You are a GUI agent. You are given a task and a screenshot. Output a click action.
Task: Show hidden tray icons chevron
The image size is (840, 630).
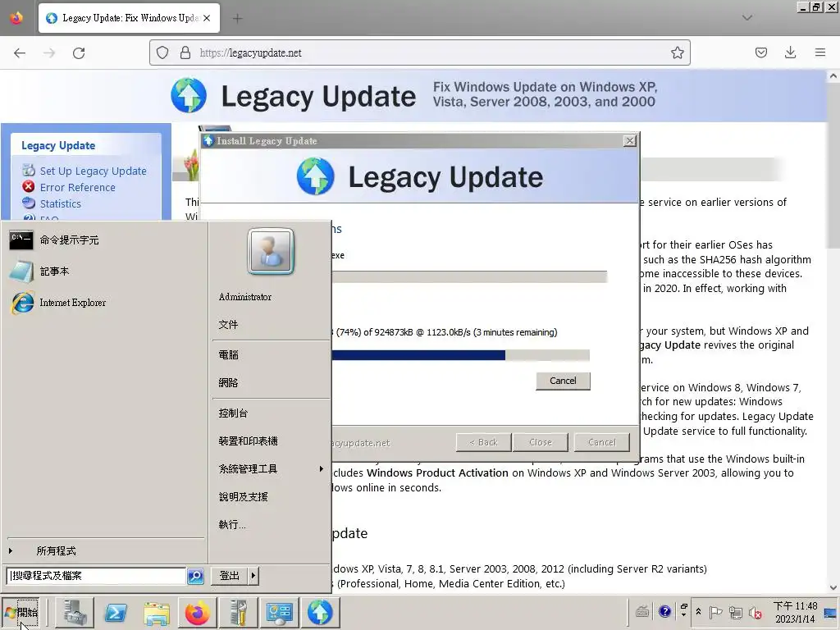(699, 611)
